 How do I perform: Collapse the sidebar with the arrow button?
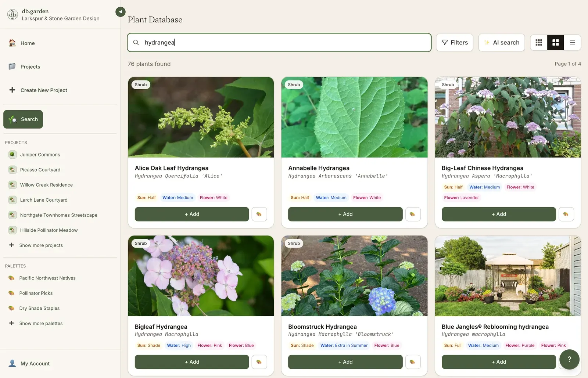[x=120, y=12]
